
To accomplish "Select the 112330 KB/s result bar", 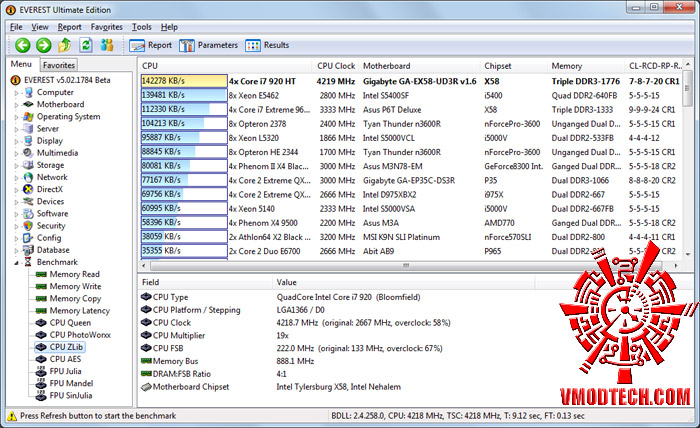I will [184, 109].
